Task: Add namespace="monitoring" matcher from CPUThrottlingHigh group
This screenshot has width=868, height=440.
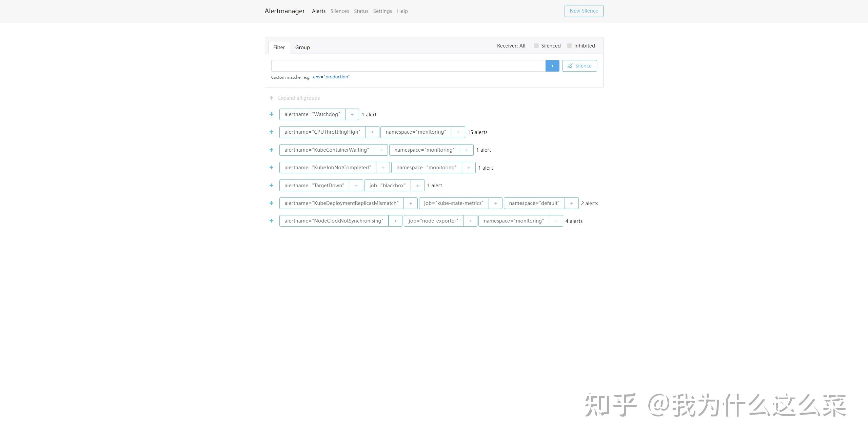Action: (x=458, y=132)
